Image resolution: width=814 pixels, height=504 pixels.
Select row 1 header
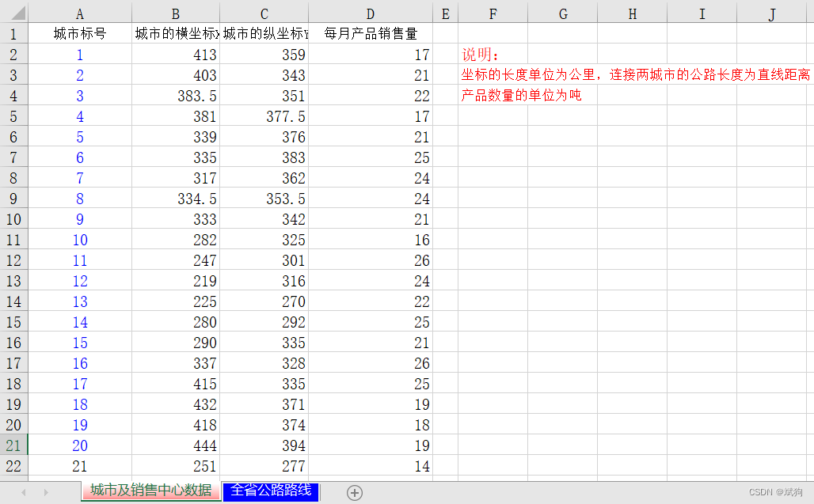pyautogui.click(x=14, y=34)
